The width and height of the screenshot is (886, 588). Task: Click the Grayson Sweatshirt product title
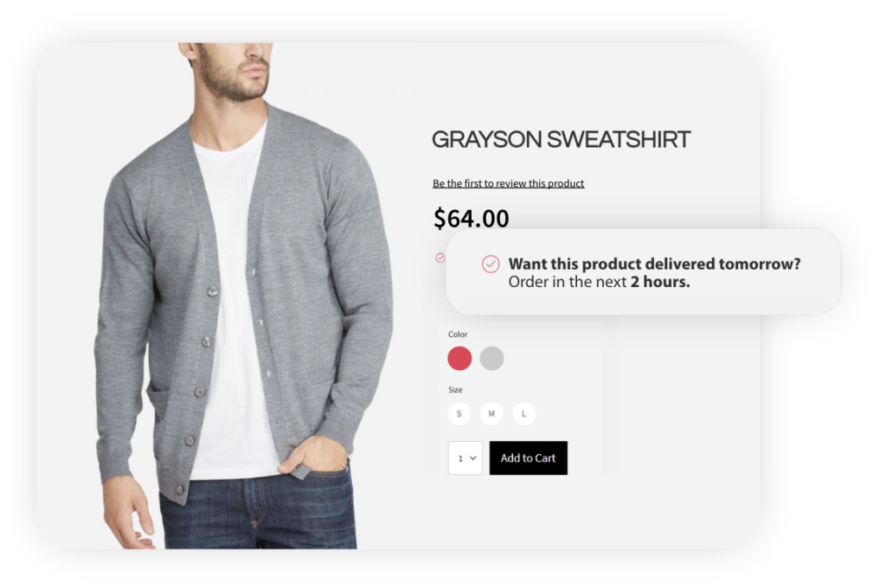[561, 139]
